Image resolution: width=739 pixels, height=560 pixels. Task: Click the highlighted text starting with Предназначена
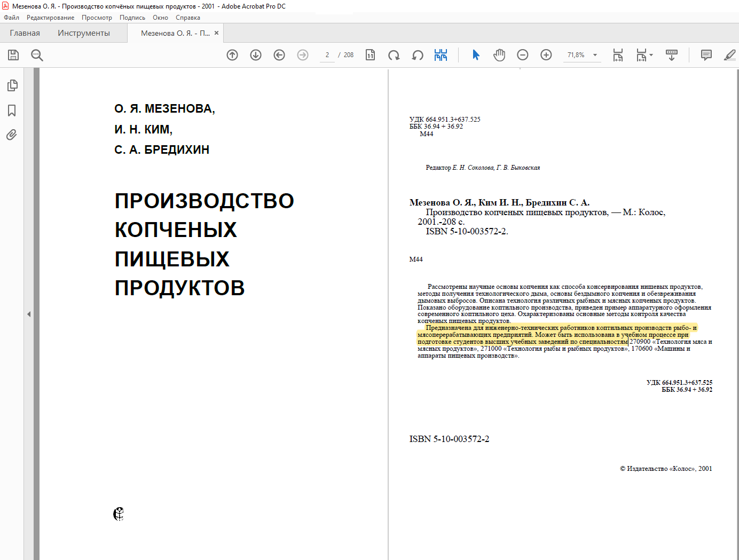coord(557,335)
